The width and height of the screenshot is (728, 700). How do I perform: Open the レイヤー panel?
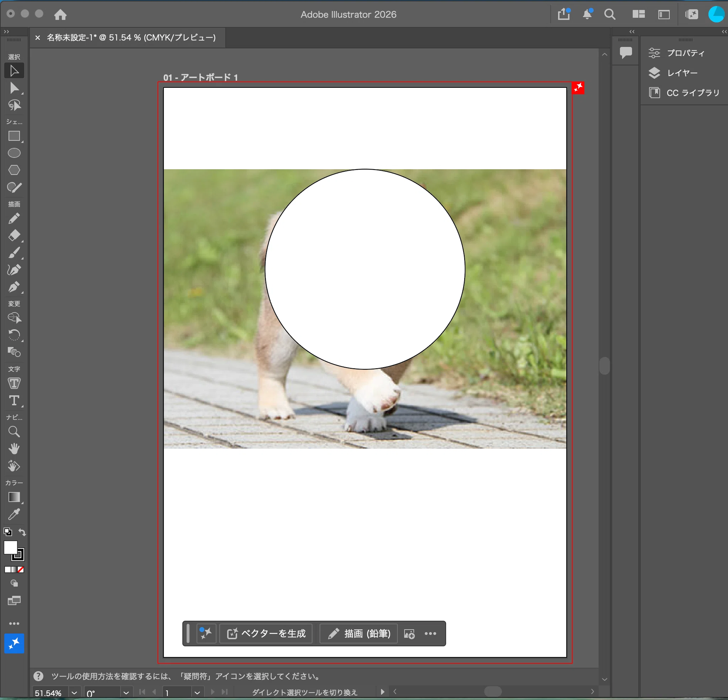pyautogui.click(x=673, y=73)
